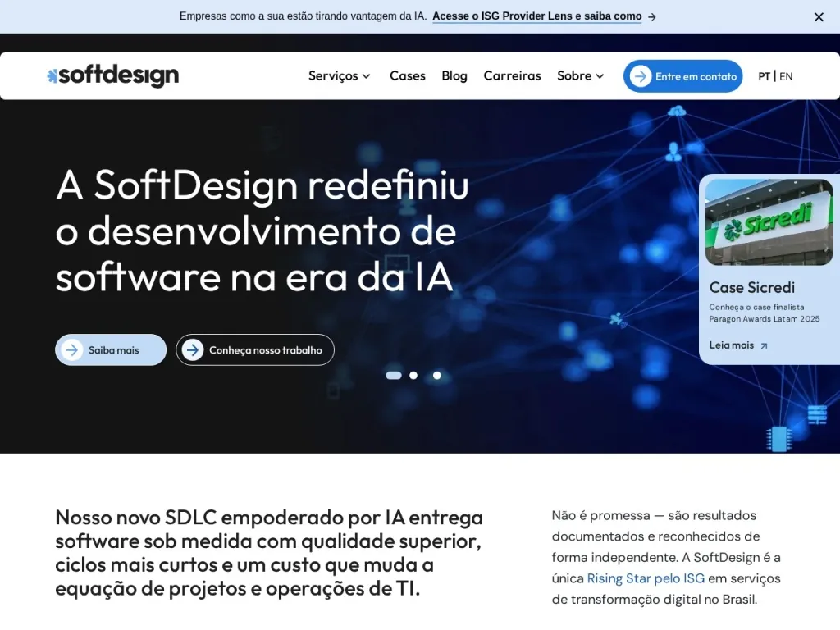The width and height of the screenshot is (840, 630).
Task: Switch language to PT
Action: point(764,76)
